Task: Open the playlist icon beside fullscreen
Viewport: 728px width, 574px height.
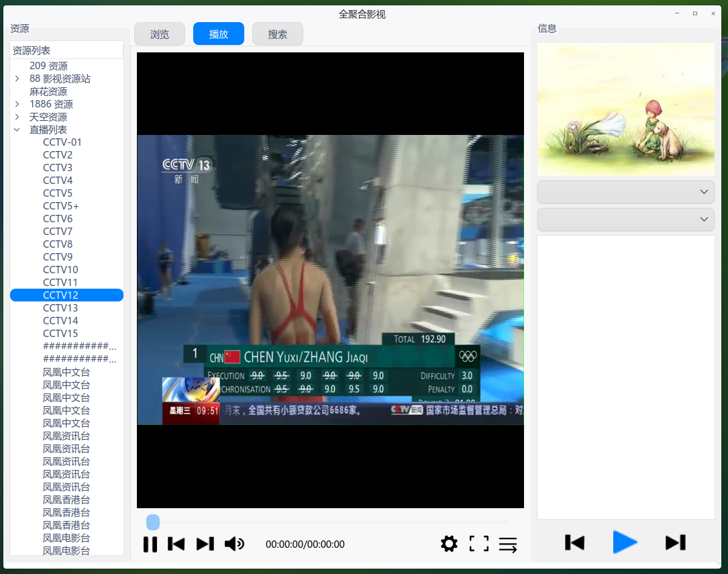Action: tap(508, 544)
